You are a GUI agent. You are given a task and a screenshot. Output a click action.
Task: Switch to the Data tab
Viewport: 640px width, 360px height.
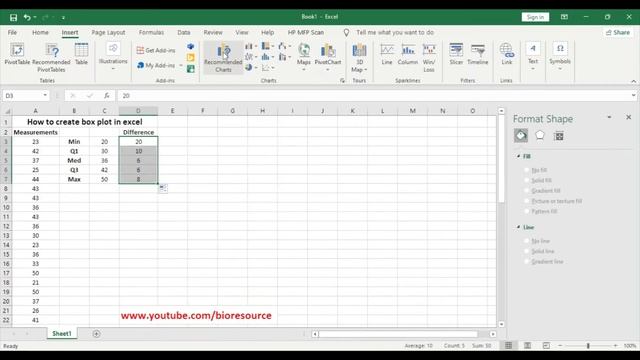pyautogui.click(x=184, y=32)
